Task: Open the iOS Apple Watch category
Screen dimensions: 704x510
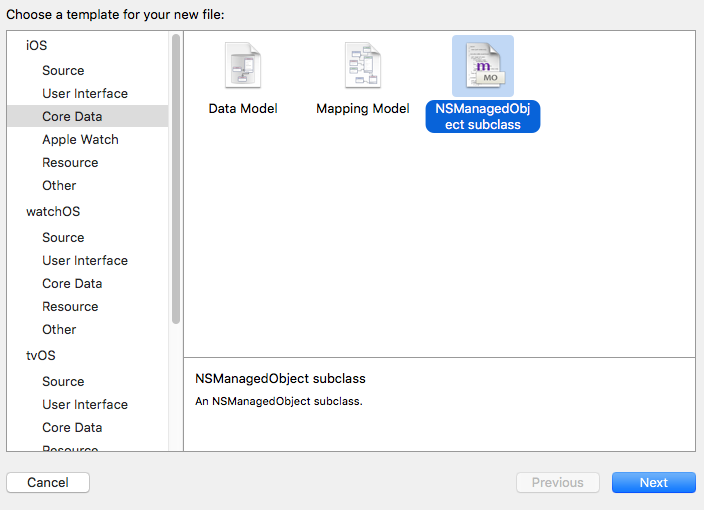Action: click(x=80, y=139)
